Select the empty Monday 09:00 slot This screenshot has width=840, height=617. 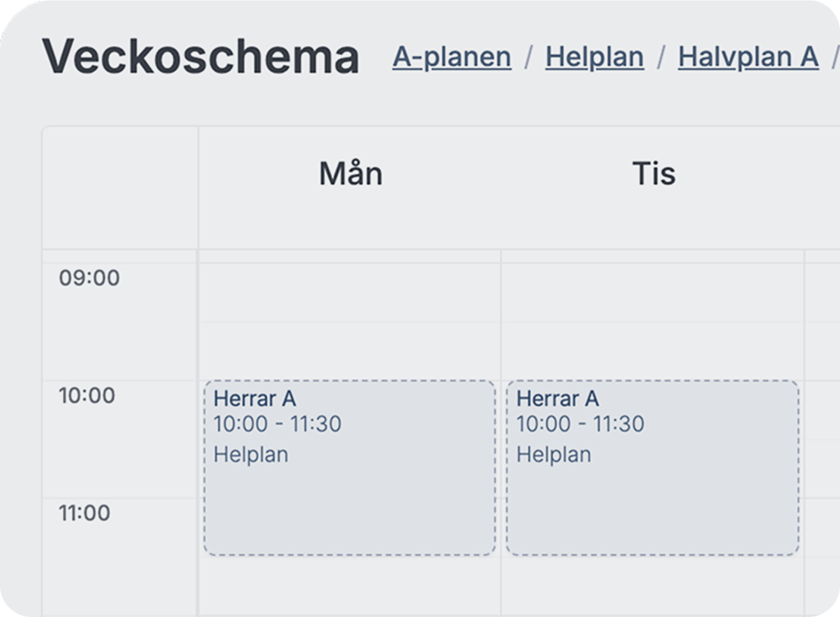(350, 292)
